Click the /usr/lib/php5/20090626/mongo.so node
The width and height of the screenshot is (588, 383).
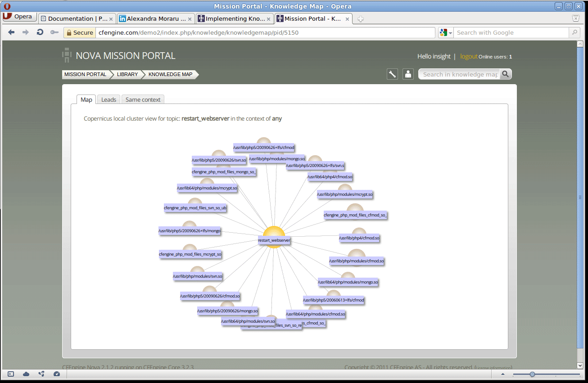click(227, 311)
